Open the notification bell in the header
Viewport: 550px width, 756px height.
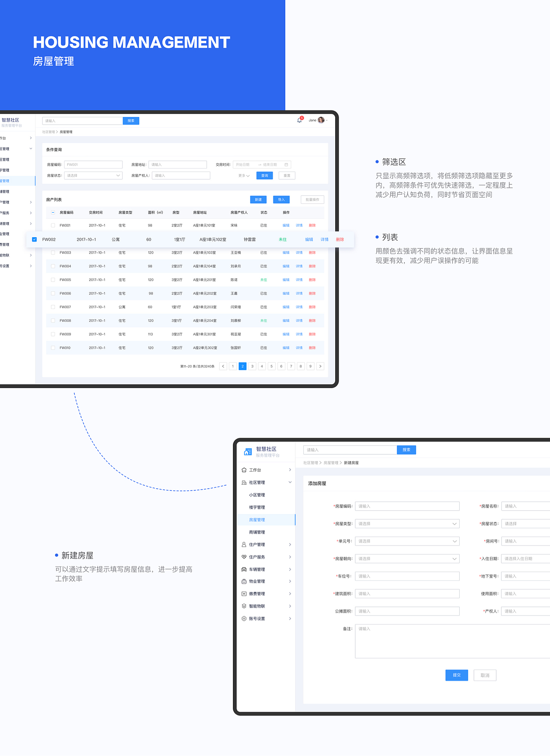coord(299,120)
